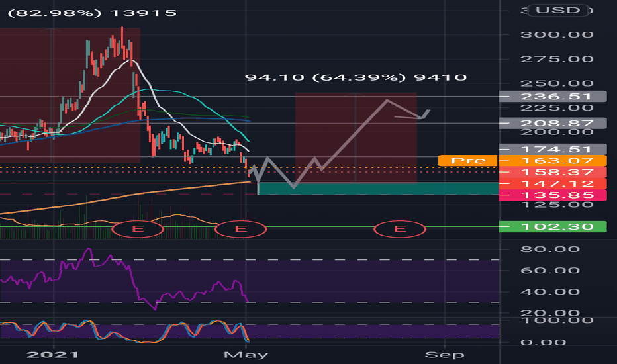Select the green 102.30 price label

(553, 226)
